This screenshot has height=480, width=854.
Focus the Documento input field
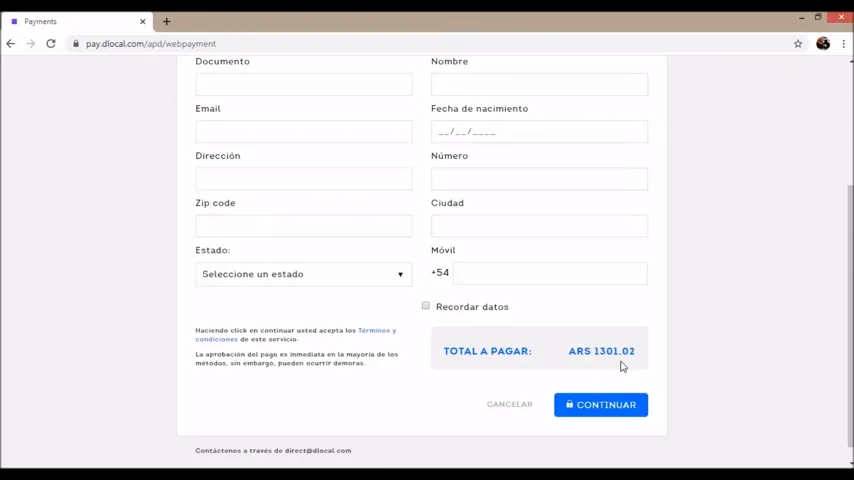tap(304, 84)
